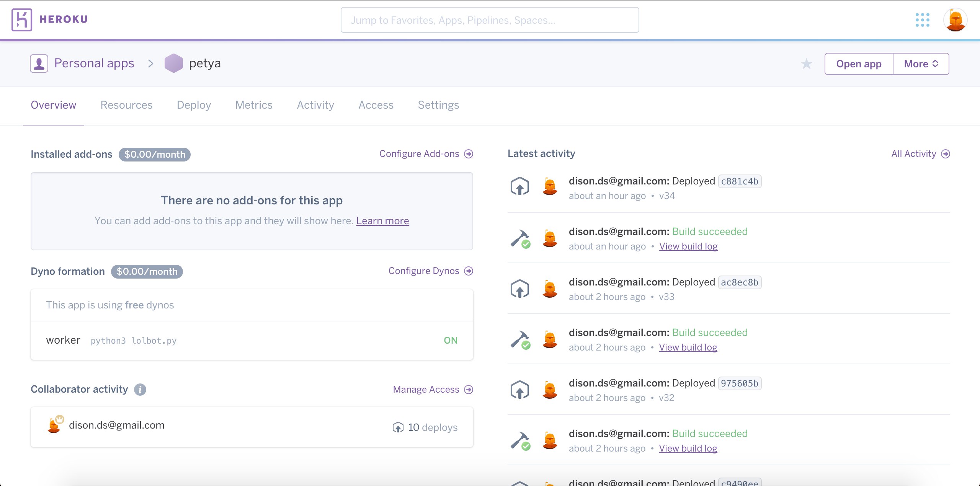
Task: Switch to the Resources tab
Action: 126,105
